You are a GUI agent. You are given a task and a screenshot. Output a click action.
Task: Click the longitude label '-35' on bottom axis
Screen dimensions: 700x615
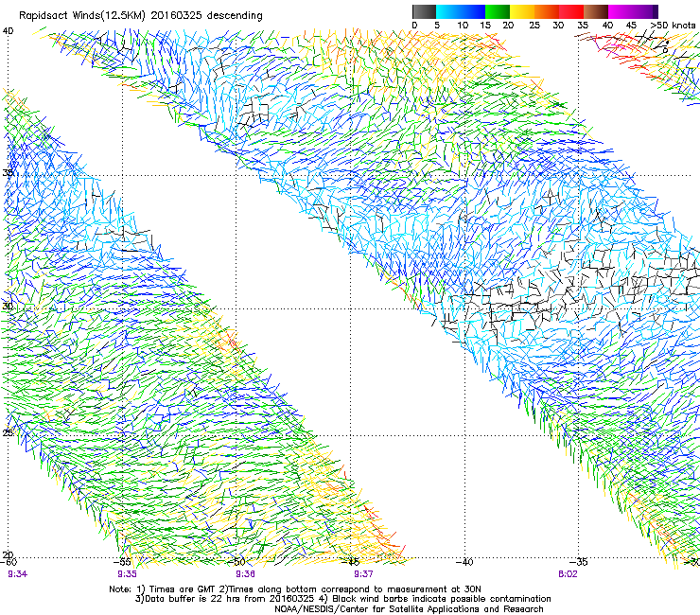(x=579, y=562)
